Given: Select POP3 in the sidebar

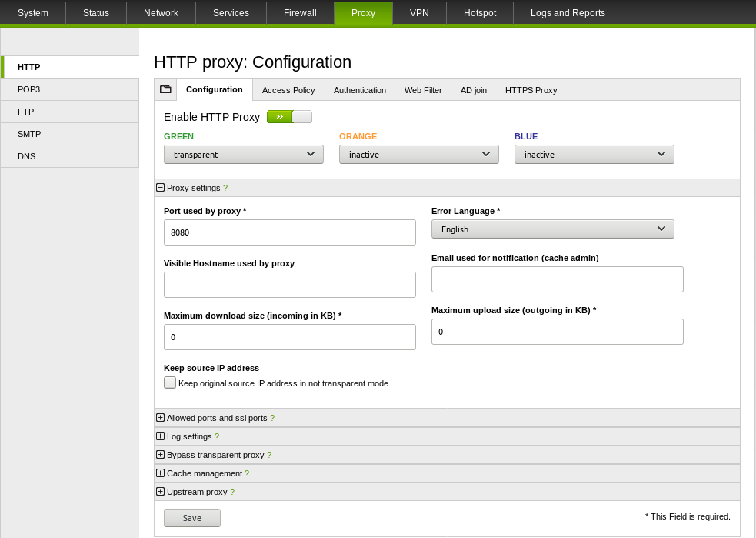Looking at the screenshot, I should click(29, 89).
